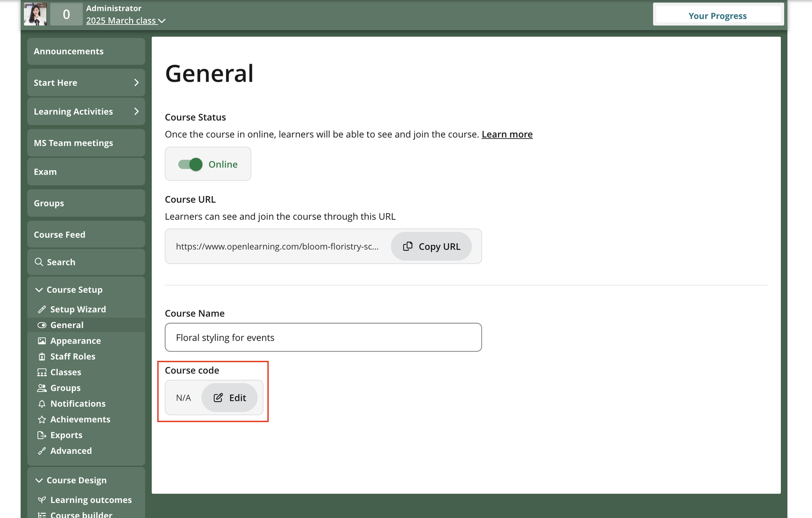Click the Staff Roles badge icon
The height and width of the screenshot is (518, 812).
[x=42, y=357]
